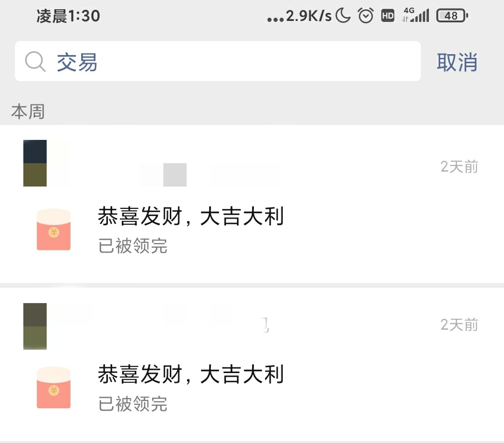
Task: Tap the second 2天前 timestamp
Action: click(459, 325)
